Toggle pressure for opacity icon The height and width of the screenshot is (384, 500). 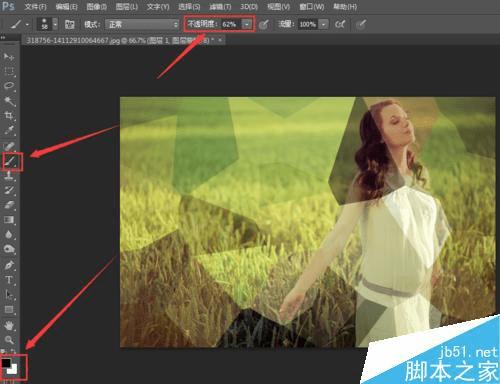click(263, 24)
